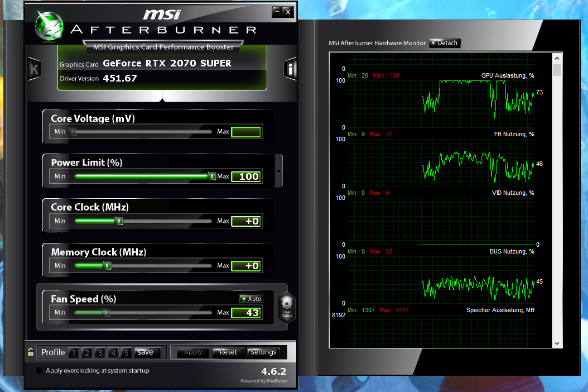Select profile slot 1
This screenshot has height=392, width=588.
coord(74,352)
